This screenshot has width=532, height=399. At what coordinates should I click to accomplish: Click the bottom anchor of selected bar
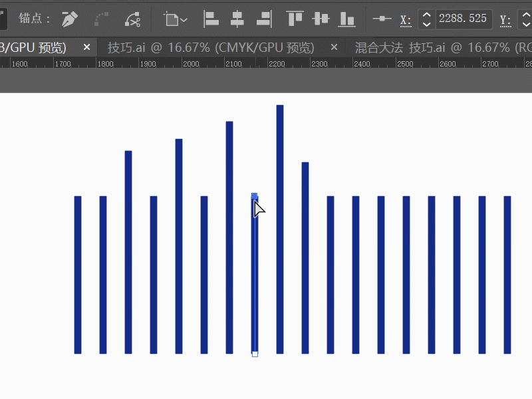(x=255, y=354)
